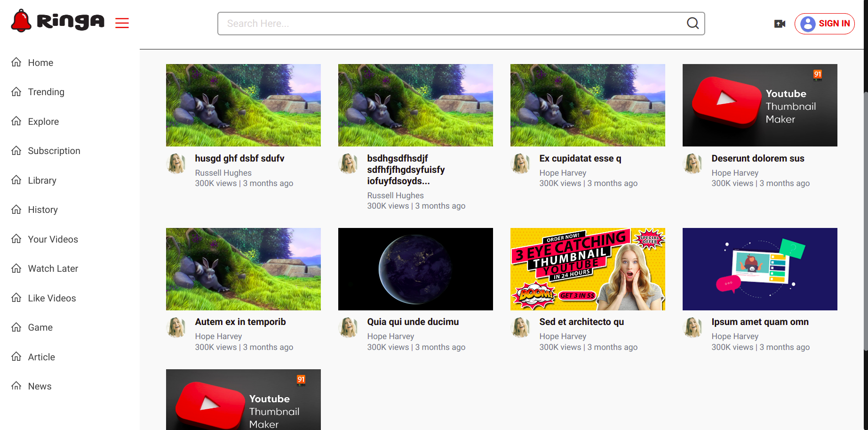Click the house icon beside Library

[16, 180]
